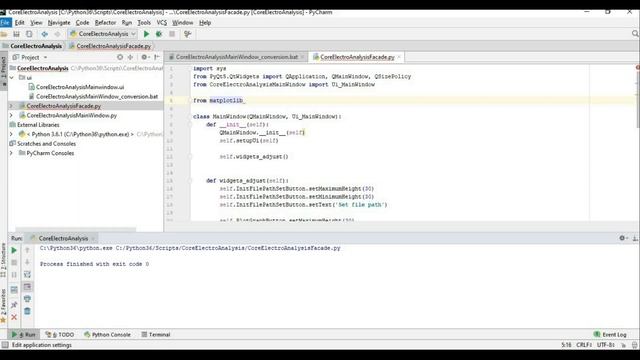Run CoreElectroAnalysis with green toolbar play icon

coord(146,34)
